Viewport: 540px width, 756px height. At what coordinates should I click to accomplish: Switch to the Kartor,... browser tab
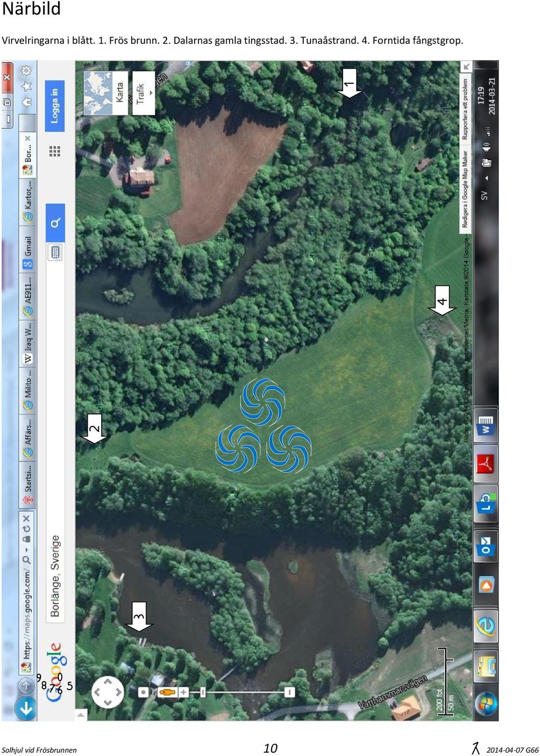(x=27, y=202)
